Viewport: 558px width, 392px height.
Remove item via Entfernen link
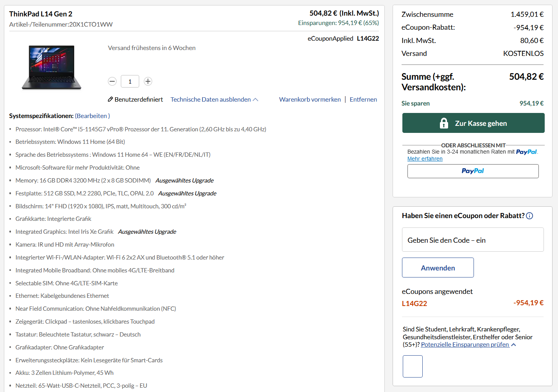(x=363, y=99)
